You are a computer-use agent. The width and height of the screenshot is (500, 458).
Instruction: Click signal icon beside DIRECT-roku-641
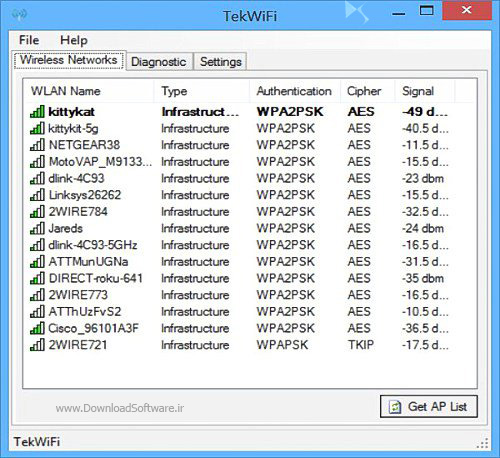coord(37,278)
